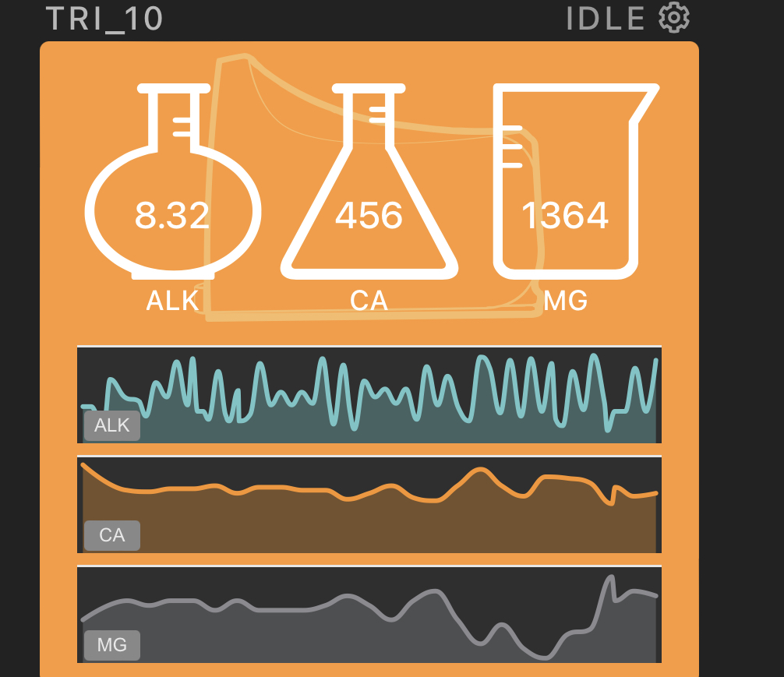This screenshot has height=677, width=784.
Task: Open the gray MG history chart
Action: coord(369,614)
